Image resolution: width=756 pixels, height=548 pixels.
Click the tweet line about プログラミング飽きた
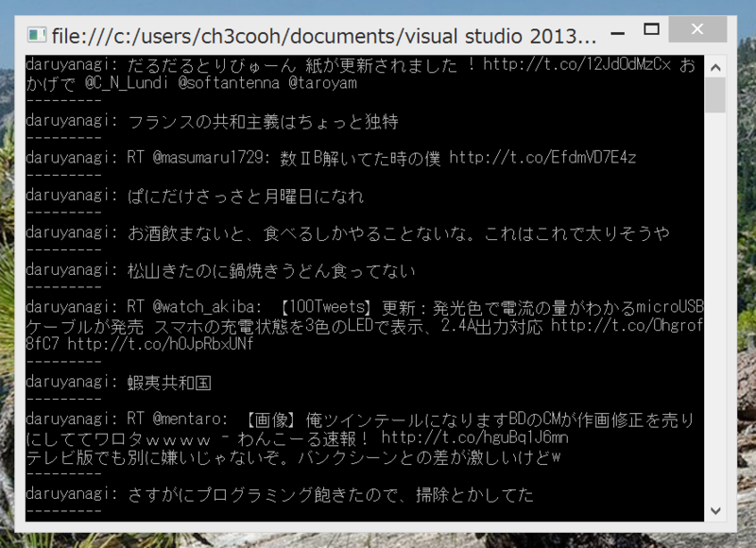(280, 494)
